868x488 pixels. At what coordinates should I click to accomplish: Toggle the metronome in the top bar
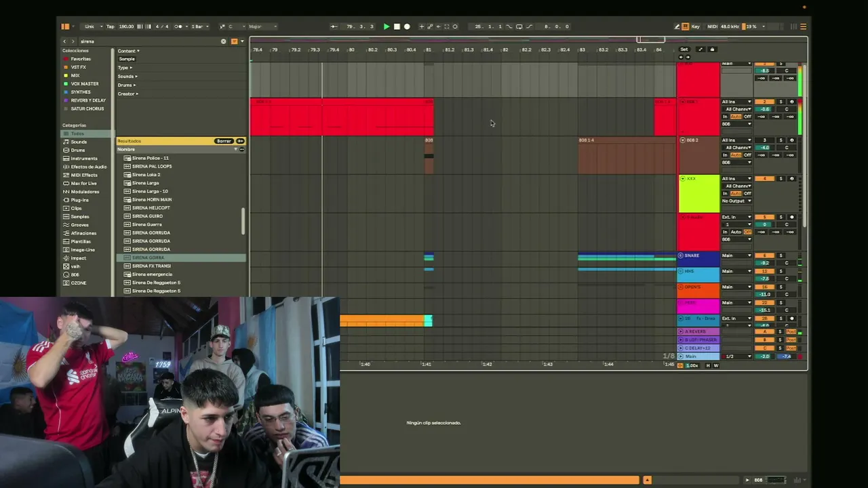coord(179,26)
